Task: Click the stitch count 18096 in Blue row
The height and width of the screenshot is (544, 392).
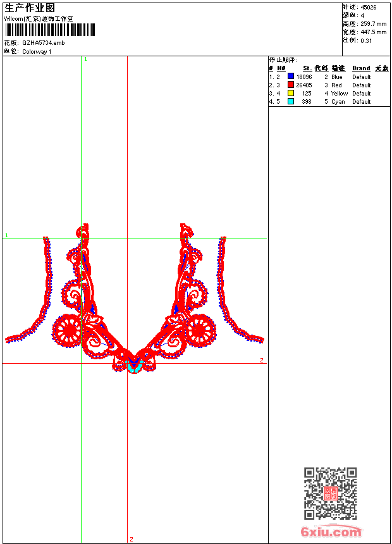Action: pos(304,77)
